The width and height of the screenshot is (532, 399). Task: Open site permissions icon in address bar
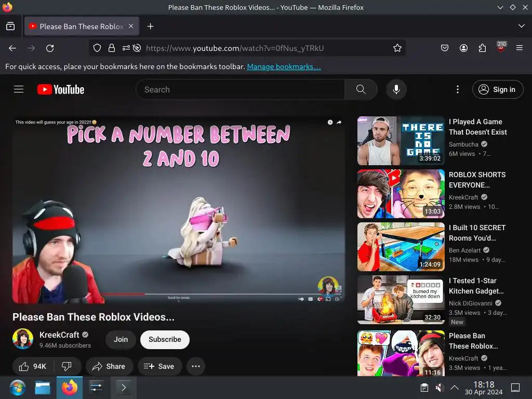126,48
